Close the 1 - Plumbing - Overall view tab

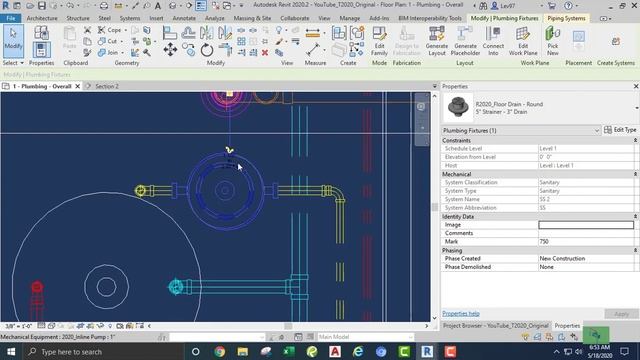(x=78, y=86)
